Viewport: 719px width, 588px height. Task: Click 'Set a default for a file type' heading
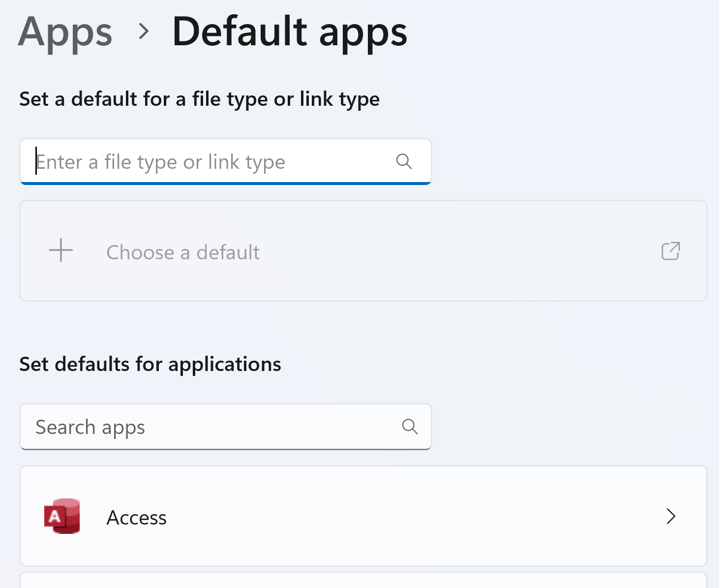pyautogui.click(x=199, y=99)
